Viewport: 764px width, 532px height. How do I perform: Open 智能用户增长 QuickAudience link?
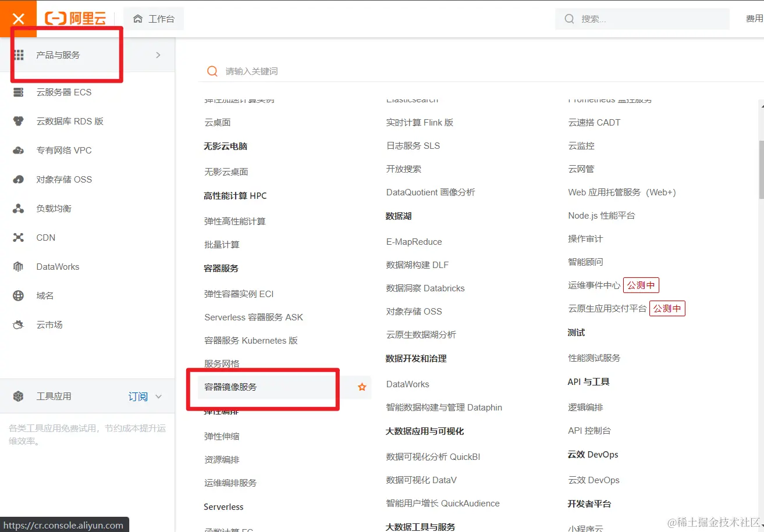click(443, 504)
